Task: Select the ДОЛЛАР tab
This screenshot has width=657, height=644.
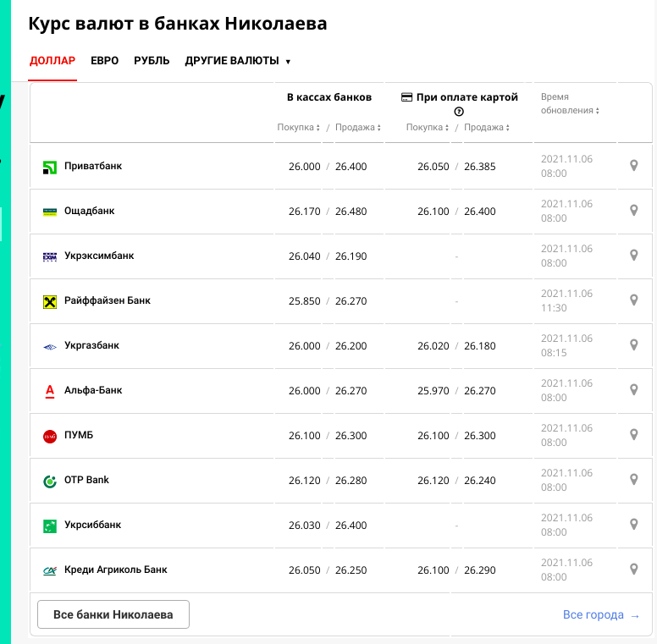Action: pyautogui.click(x=52, y=61)
